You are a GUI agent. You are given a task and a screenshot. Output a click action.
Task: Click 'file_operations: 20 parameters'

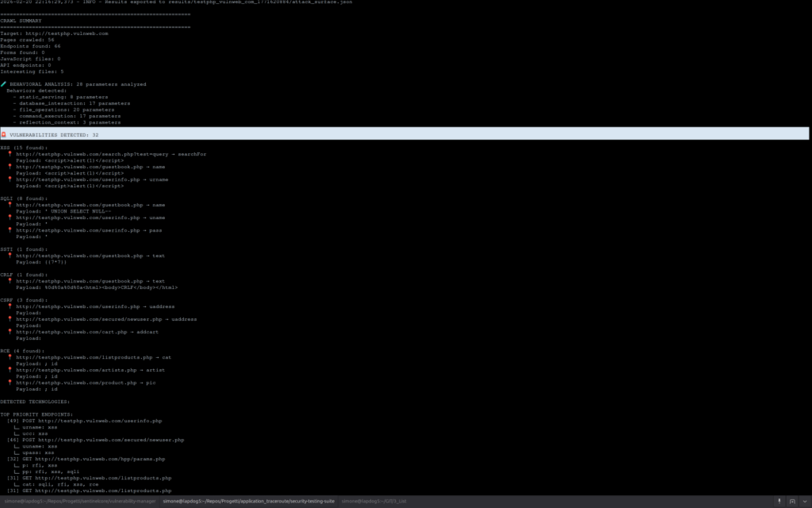63,110
